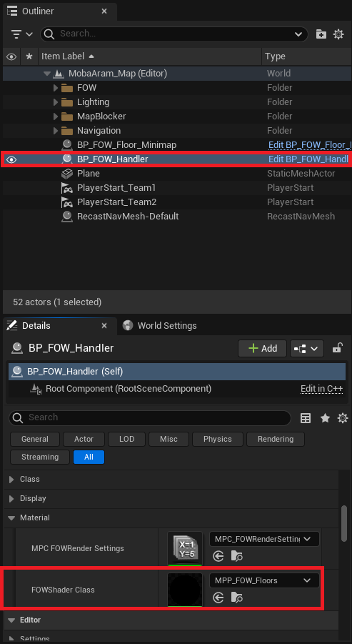Toggle visibility of BP_FOW_Handler
This screenshot has height=644, width=352.
pyautogui.click(x=11, y=159)
